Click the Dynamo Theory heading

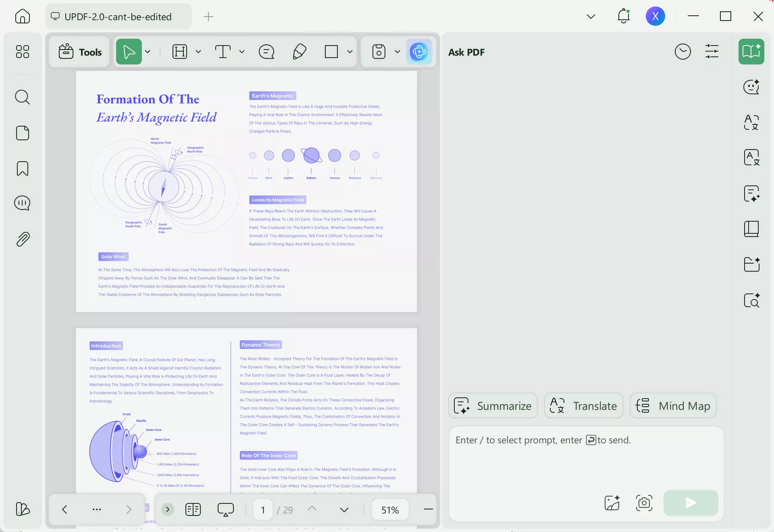click(261, 345)
